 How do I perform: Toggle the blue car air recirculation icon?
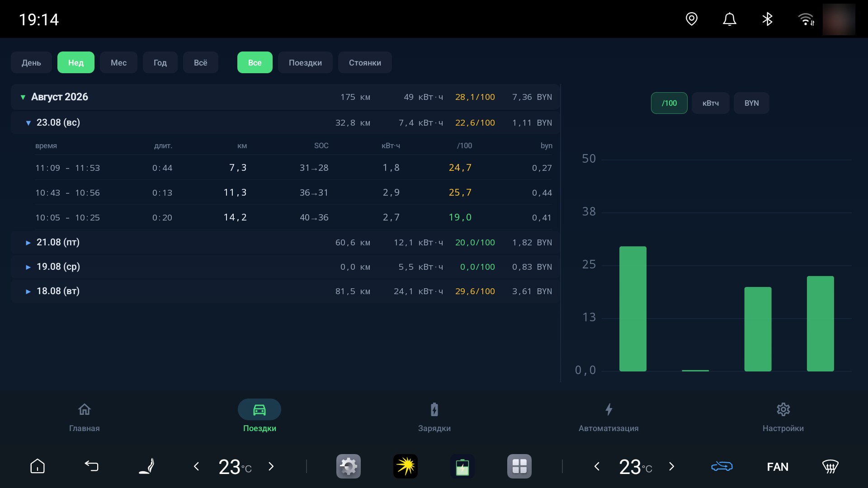(x=722, y=466)
